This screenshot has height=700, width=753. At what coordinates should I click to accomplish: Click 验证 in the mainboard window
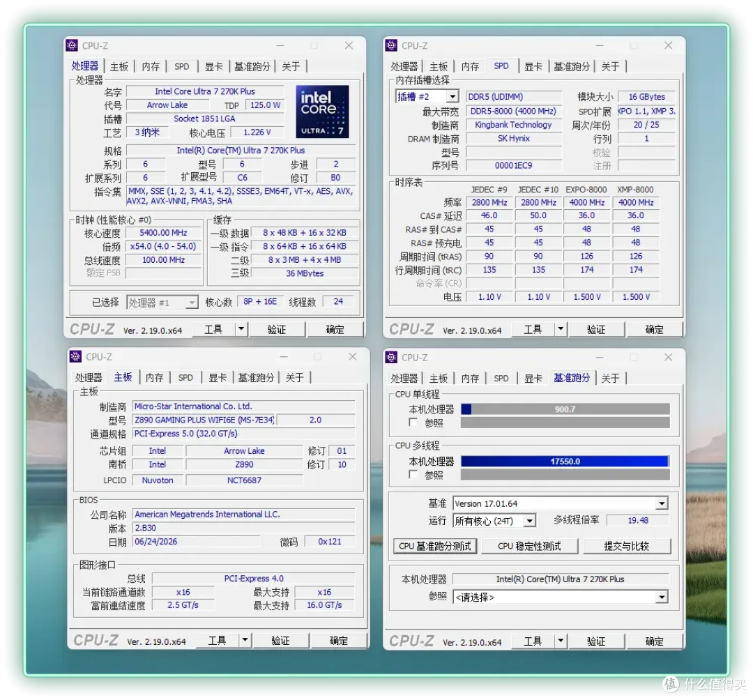(280, 641)
